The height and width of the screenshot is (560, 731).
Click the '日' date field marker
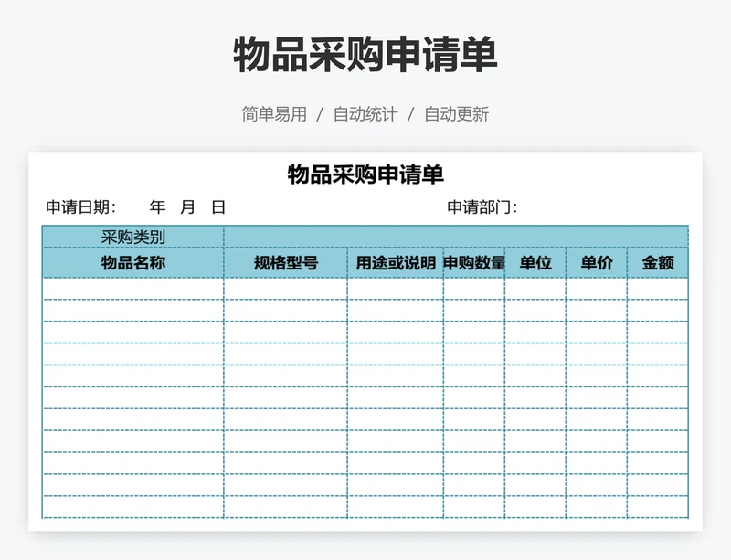pyautogui.click(x=218, y=207)
